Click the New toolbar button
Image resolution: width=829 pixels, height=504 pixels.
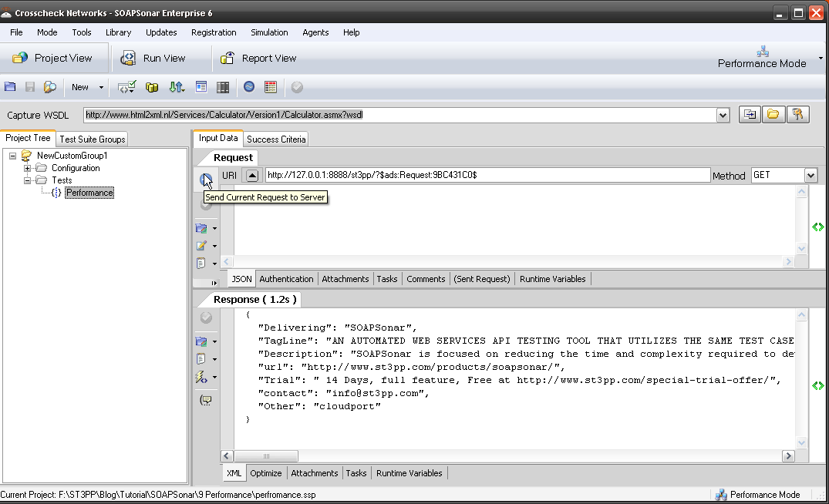tap(80, 87)
